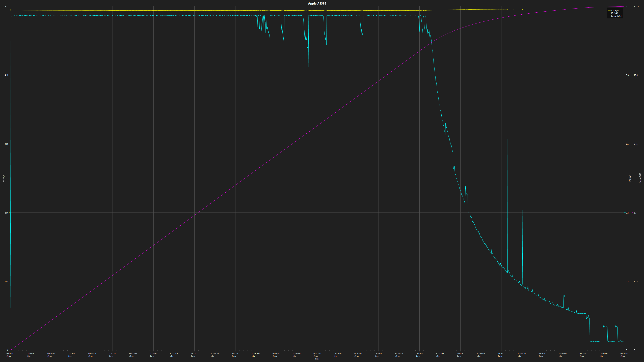
Task: Click the 01:15:00 time tick label
Action: point(194,353)
